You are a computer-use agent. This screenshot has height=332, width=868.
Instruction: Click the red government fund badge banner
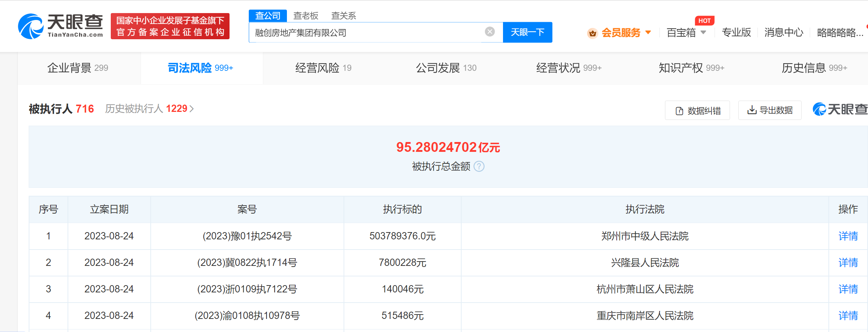pos(170,26)
